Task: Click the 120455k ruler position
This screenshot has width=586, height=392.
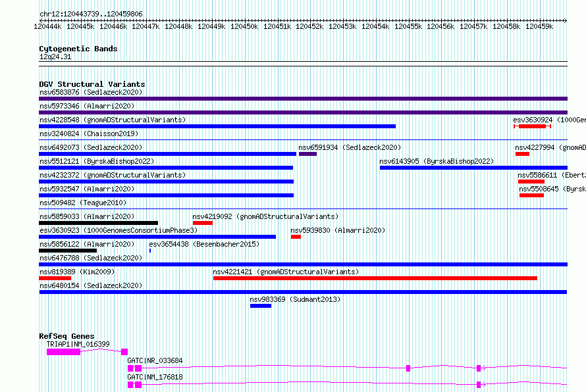Action: click(x=408, y=26)
